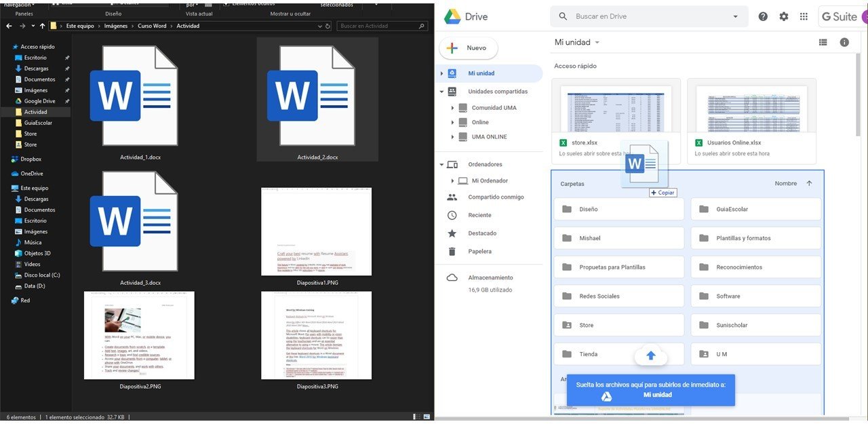
Task: Expand Mi unidad tree arrow
Action: pyautogui.click(x=442, y=73)
